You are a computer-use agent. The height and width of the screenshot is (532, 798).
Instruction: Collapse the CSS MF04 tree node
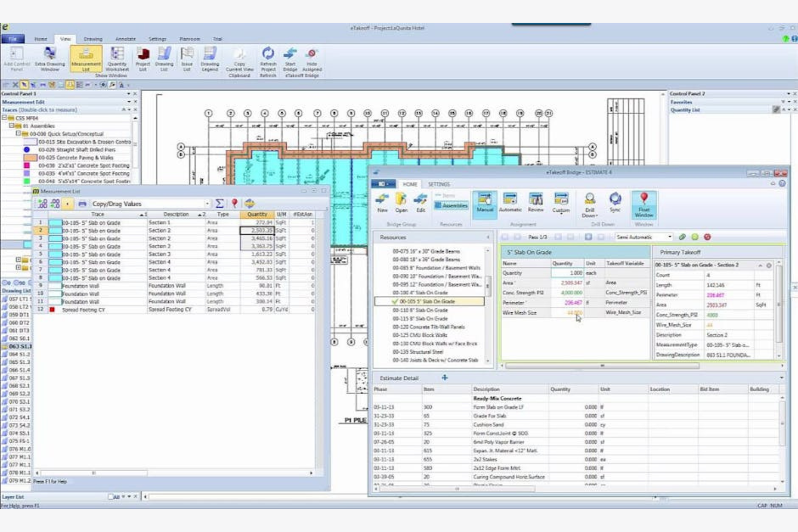4,118
